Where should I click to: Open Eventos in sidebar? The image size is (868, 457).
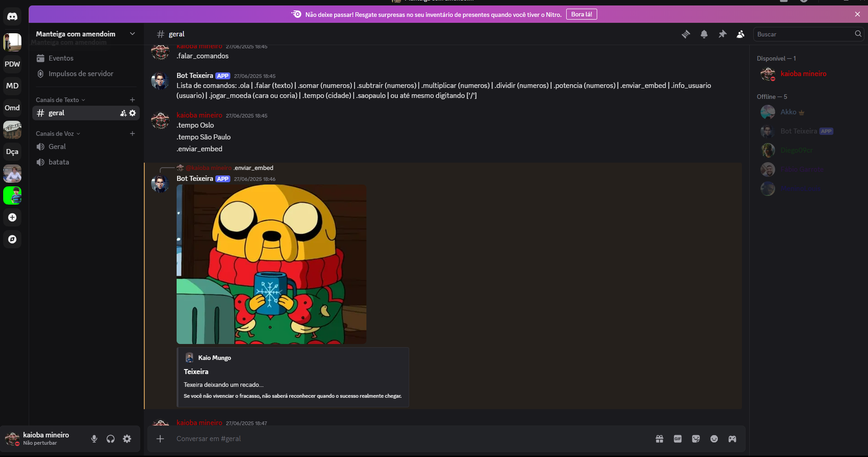(x=86, y=58)
